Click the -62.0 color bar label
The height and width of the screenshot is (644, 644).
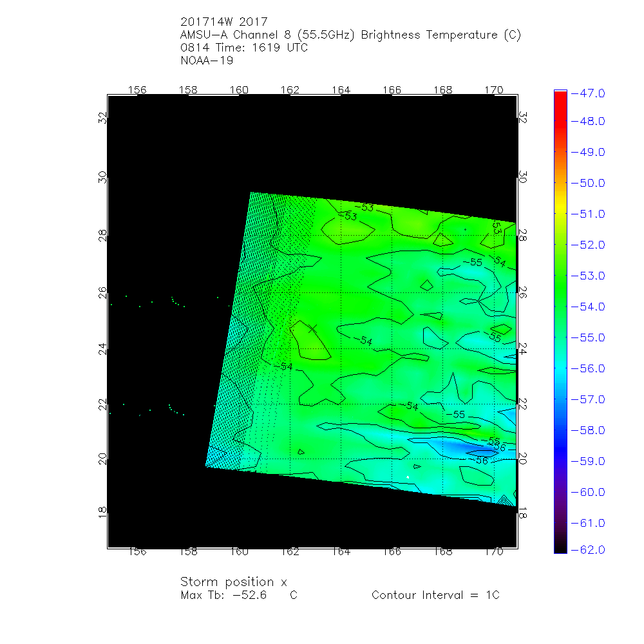tap(588, 550)
